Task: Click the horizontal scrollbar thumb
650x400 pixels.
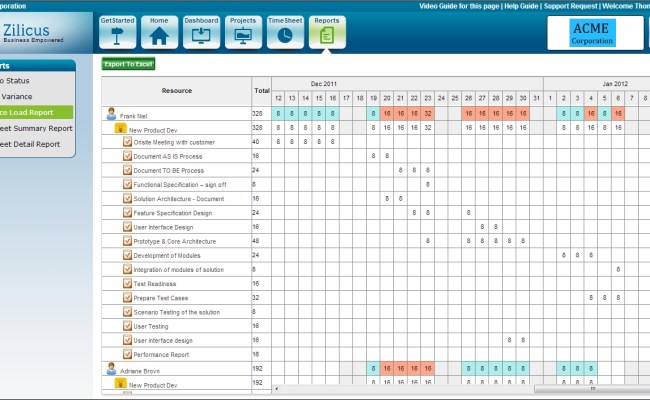Action: tap(592, 389)
